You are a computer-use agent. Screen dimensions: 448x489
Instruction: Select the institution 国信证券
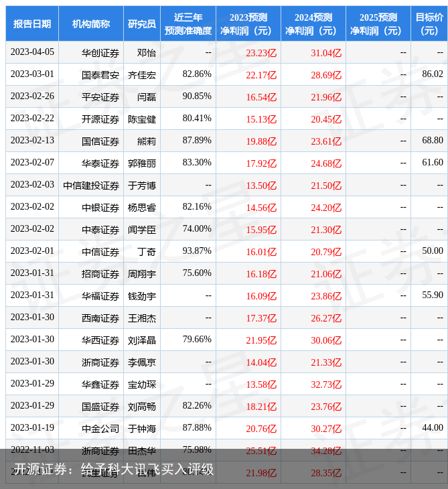point(100,141)
